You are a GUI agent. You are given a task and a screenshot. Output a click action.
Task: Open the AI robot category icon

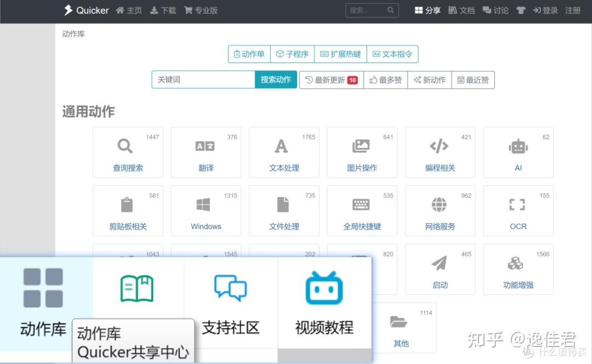click(x=519, y=146)
